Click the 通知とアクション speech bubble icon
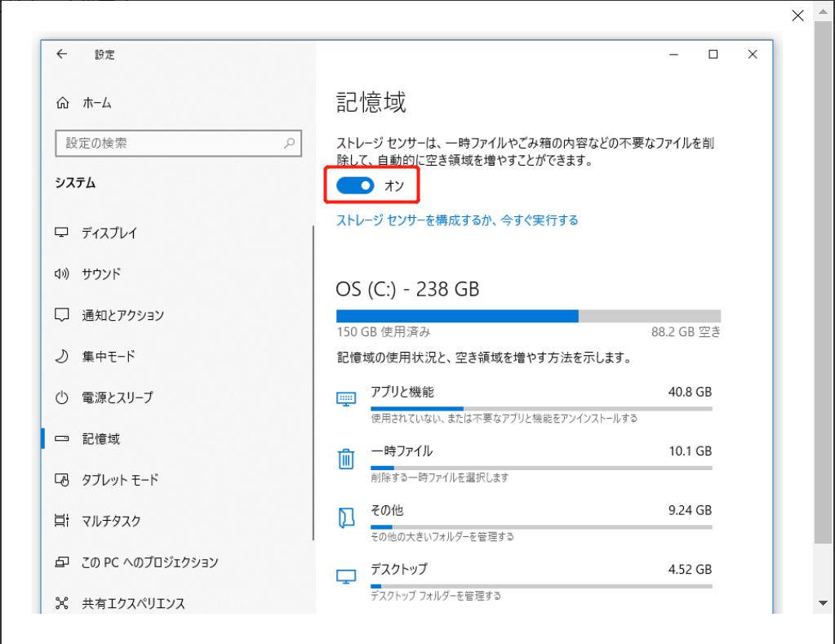 [x=62, y=315]
